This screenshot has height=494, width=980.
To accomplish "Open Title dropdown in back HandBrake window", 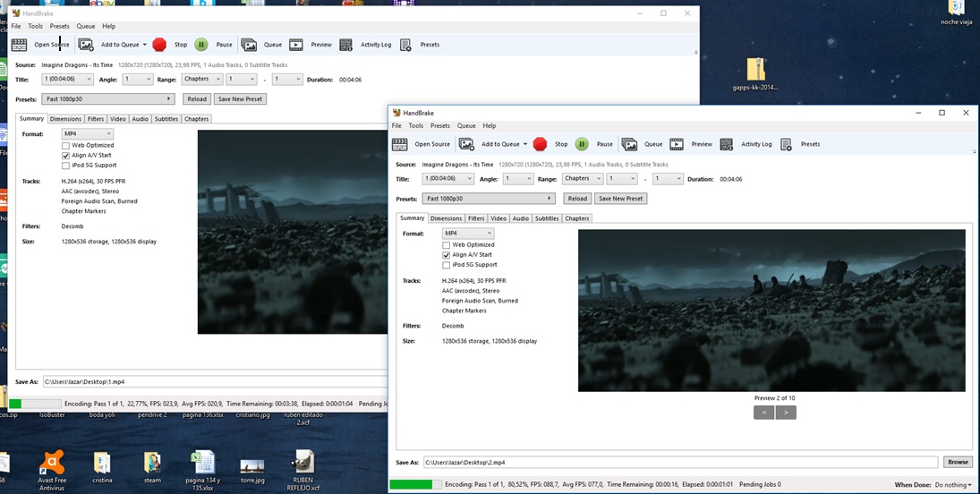I will click(x=67, y=80).
